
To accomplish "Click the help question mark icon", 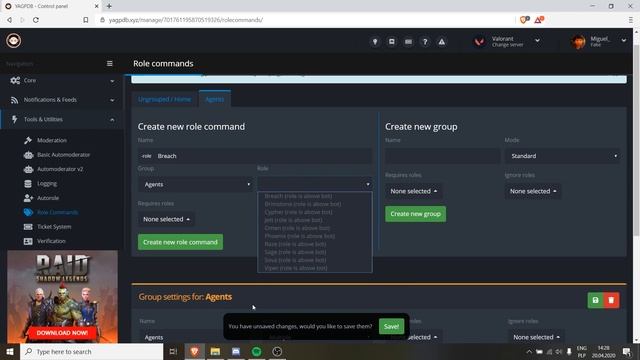I will [x=425, y=42].
